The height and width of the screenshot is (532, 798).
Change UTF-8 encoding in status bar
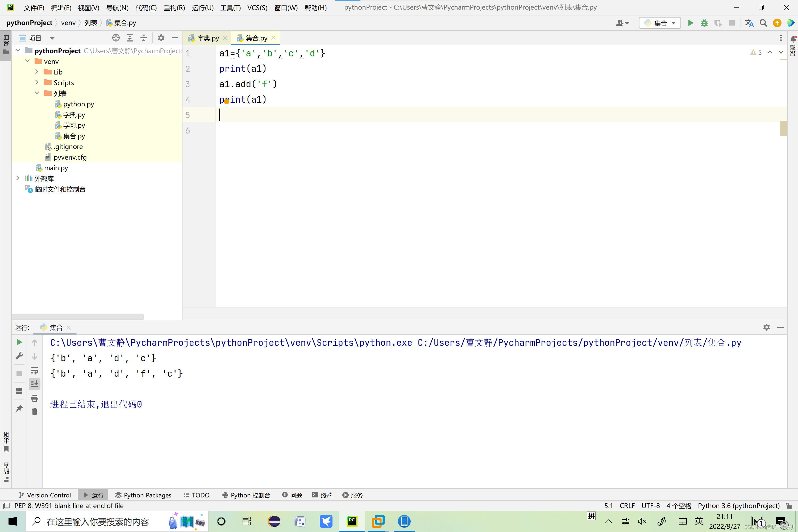(x=650, y=506)
